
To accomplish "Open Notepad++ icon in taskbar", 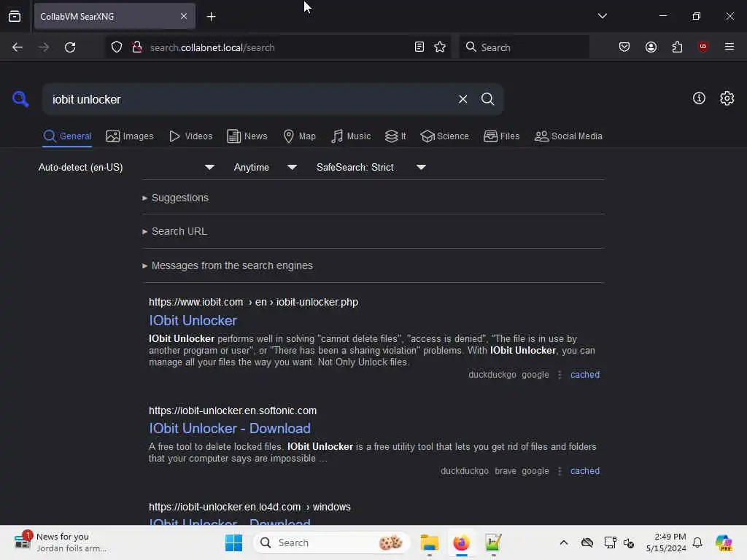I will [x=493, y=542].
